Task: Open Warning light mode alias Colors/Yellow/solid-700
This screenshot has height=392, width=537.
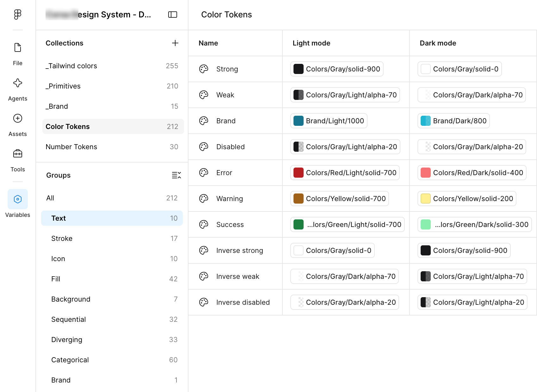Action: point(340,199)
